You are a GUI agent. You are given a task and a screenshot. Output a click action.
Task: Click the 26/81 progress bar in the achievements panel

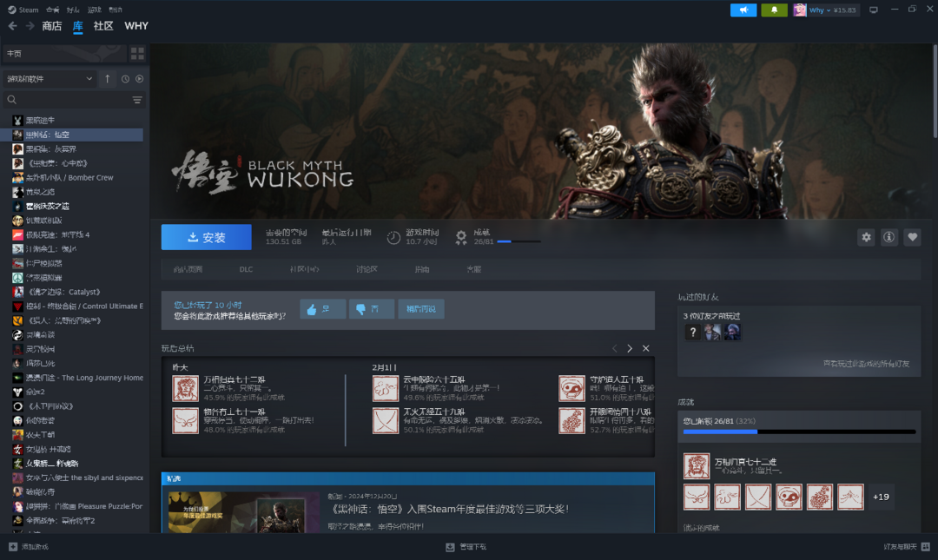[799, 432]
